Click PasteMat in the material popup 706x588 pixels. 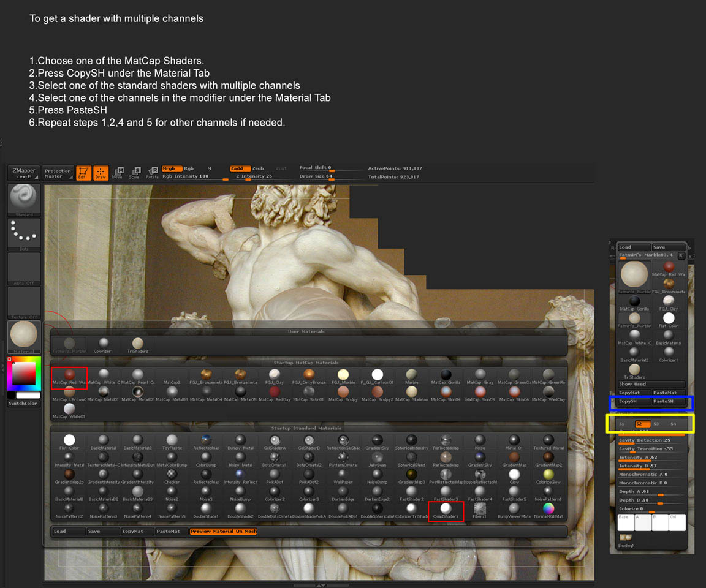[x=172, y=531]
